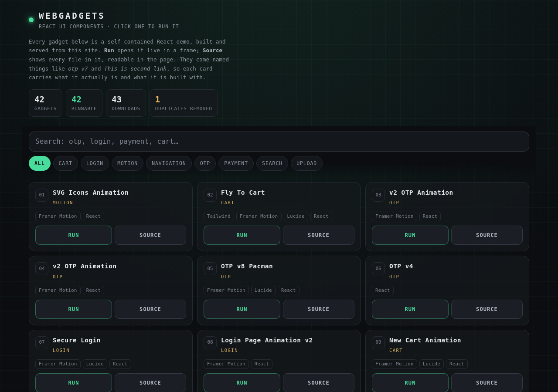Click the green status dot beside WEBGADGETS

click(31, 20)
